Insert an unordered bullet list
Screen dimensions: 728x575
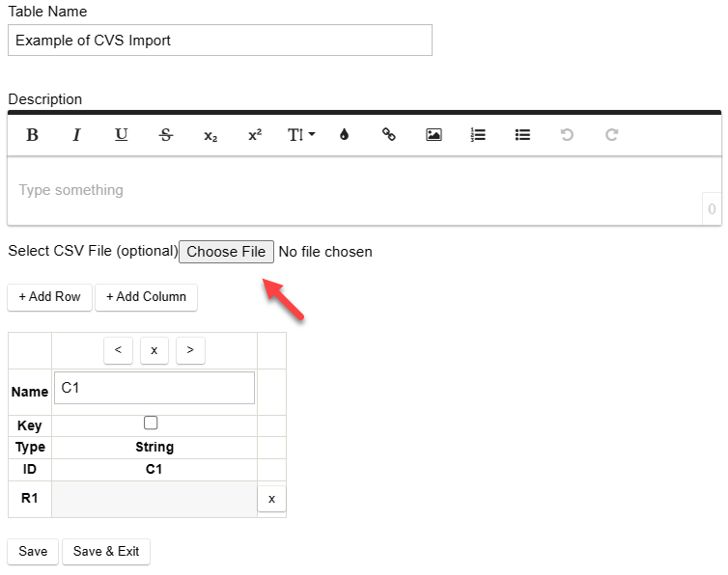pos(522,135)
